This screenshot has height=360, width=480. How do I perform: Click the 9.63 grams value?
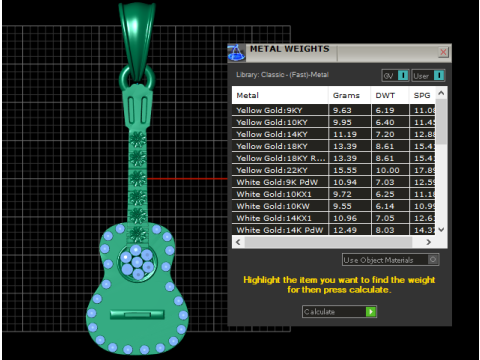pyautogui.click(x=342, y=110)
